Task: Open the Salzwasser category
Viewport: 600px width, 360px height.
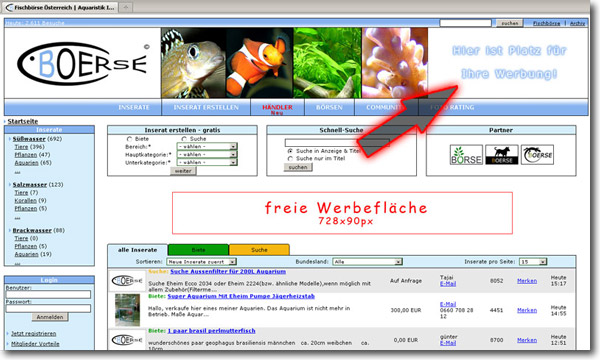Action: pyautogui.click(x=30, y=185)
